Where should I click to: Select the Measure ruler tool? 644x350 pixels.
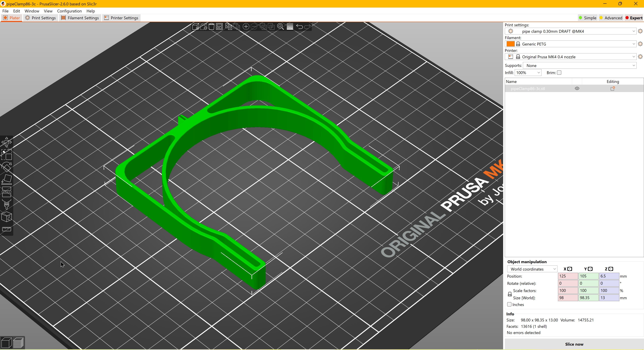[7, 229]
